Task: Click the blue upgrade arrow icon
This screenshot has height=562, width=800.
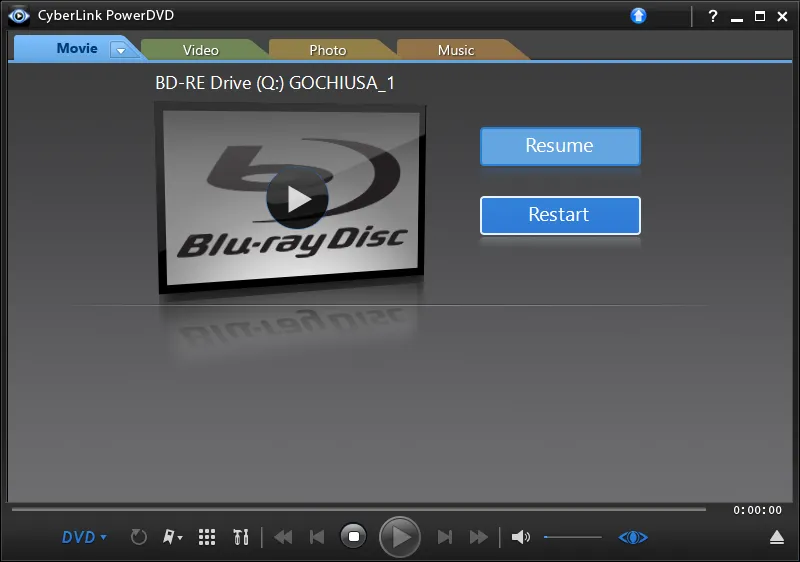Action: 639,16
